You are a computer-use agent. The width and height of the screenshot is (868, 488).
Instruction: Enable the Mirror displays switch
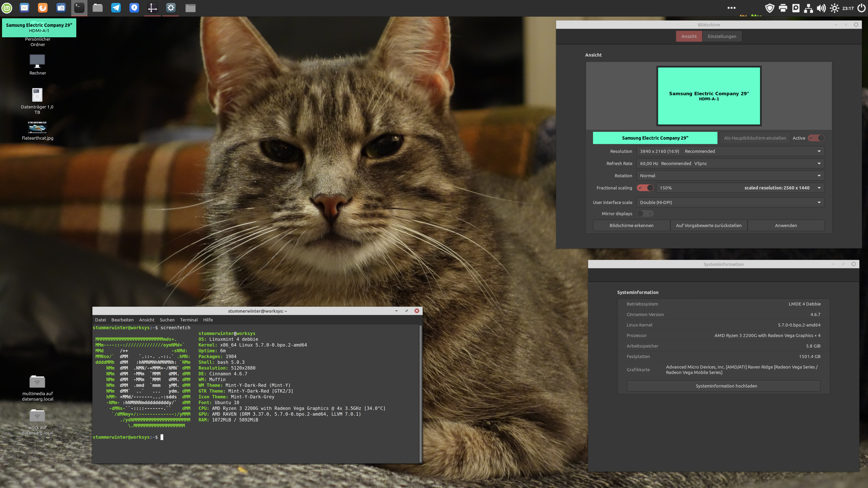645,213
